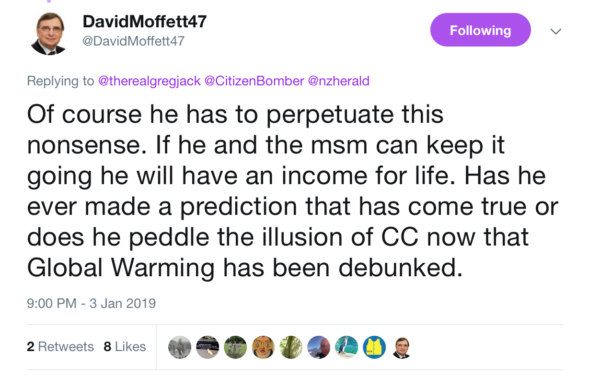The width and height of the screenshot is (600, 377).
Task: Visit the @DavidMoffett47 handle link
Action: 134,41
